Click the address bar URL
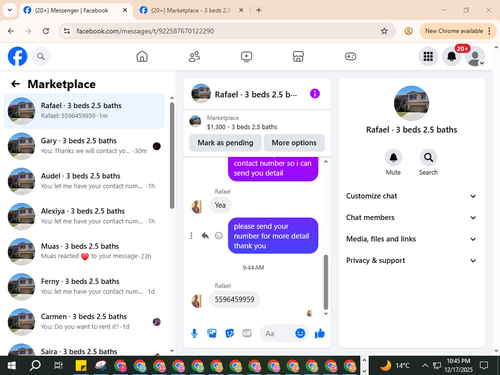Screen dimensions: 500x375 (x=145, y=31)
